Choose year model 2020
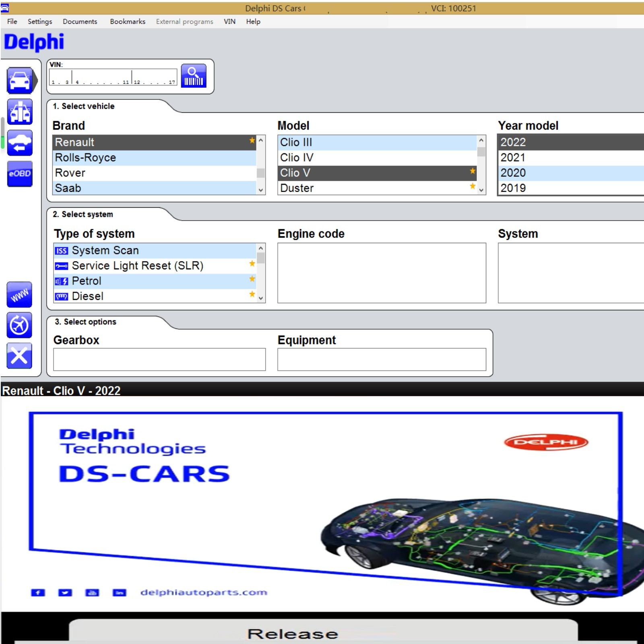This screenshot has width=644, height=644. (x=571, y=173)
